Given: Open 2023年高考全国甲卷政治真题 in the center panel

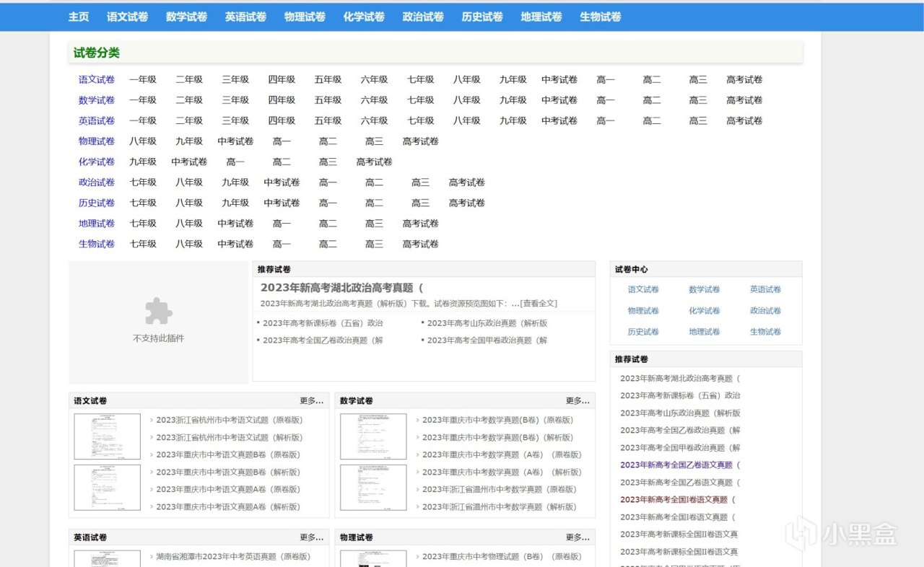Looking at the screenshot, I should [487, 340].
